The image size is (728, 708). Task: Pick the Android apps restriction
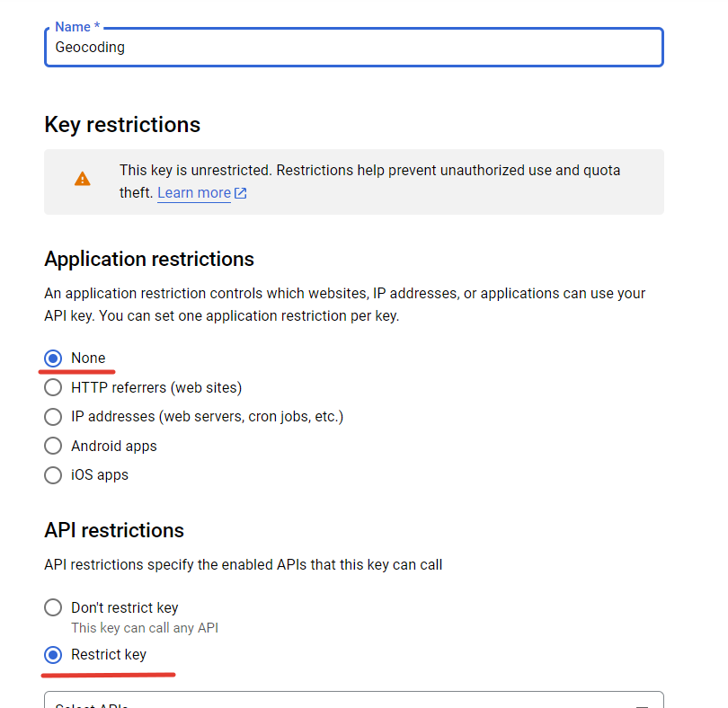coord(53,446)
